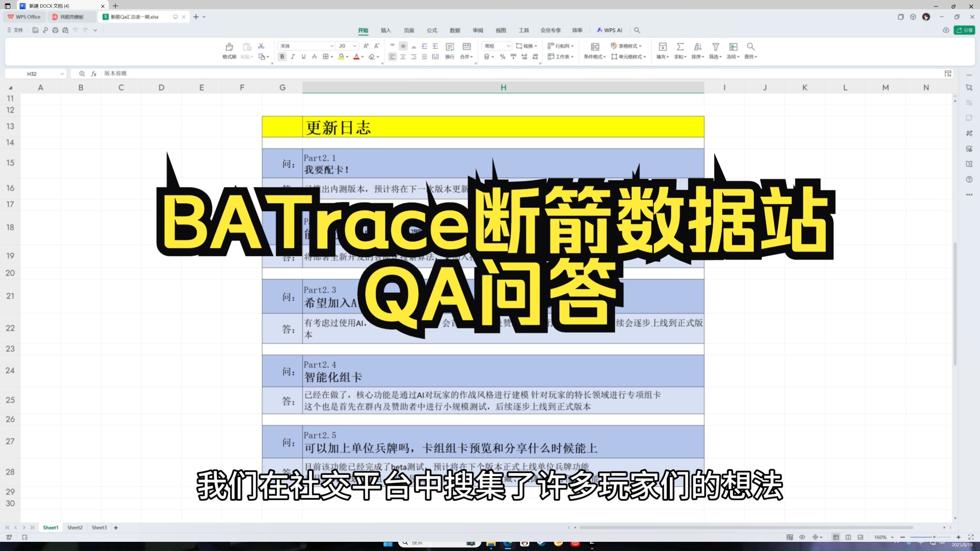Image resolution: width=980 pixels, height=551 pixels.
Task: Click the Sort (排序) icon
Action: tap(698, 47)
